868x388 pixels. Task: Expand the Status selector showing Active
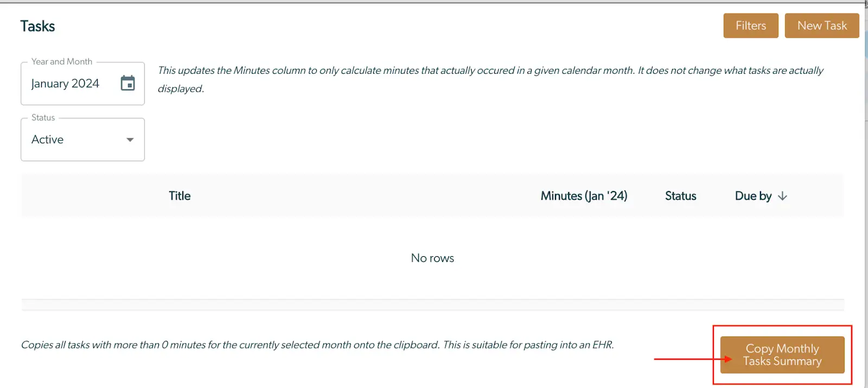coord(130,139)
